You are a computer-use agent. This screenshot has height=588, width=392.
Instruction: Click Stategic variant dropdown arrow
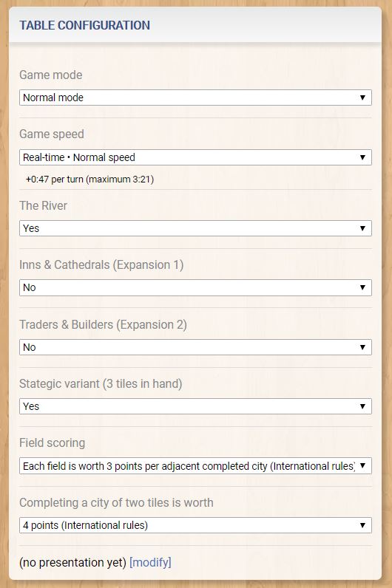[x=362, y=406]
